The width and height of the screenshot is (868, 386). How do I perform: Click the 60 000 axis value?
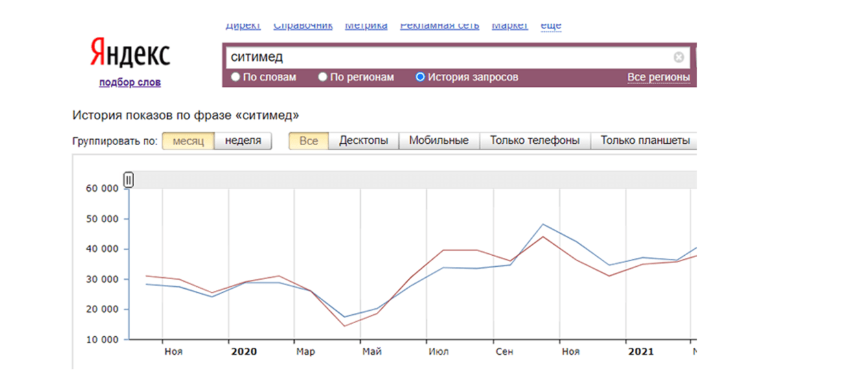coord(102,188)
